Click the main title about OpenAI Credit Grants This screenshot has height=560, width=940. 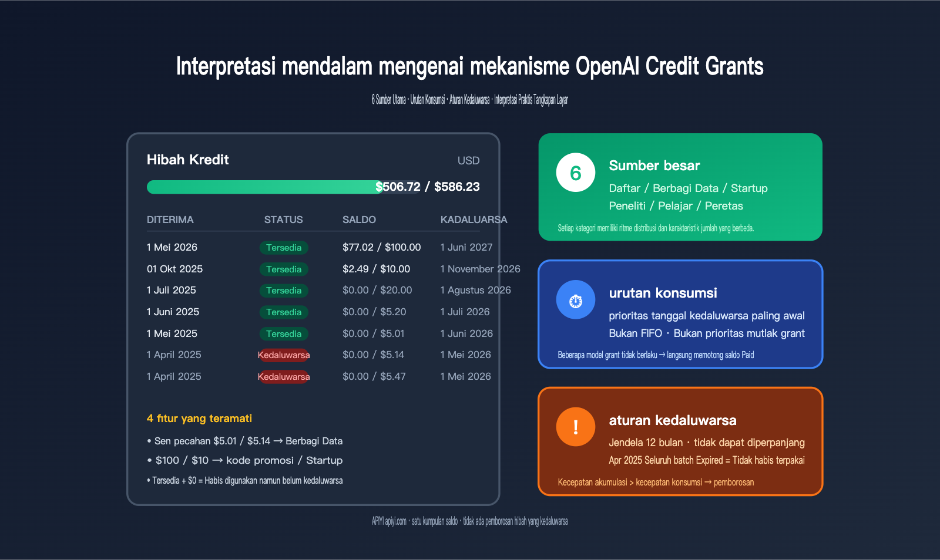pos(470,66)
